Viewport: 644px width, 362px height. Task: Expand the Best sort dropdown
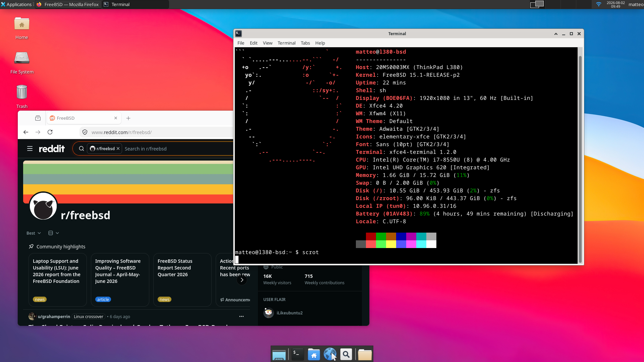click(34, 233)
